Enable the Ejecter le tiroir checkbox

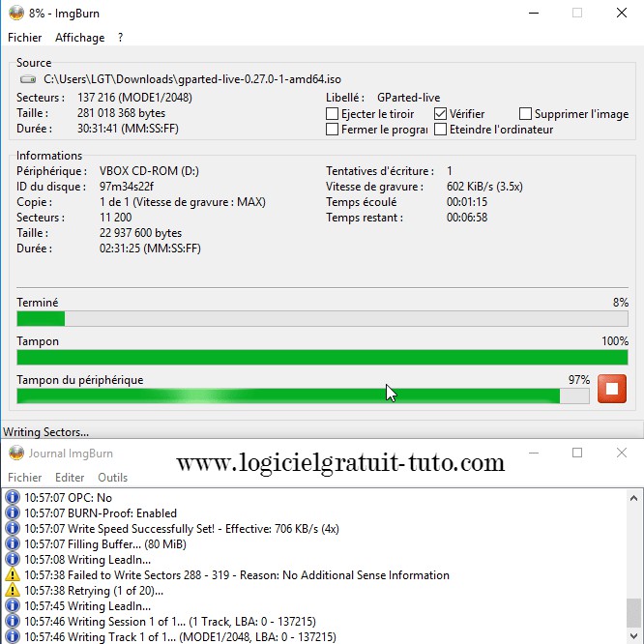pyautogui.click(x=332, y=114)
